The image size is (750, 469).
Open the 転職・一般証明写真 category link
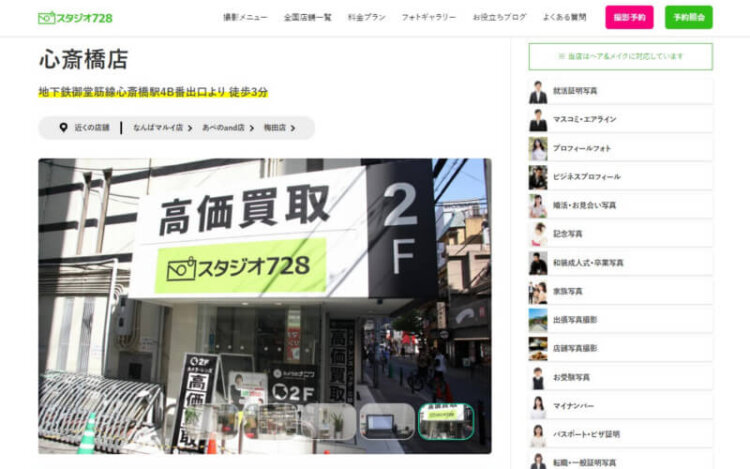click(620, 461)
